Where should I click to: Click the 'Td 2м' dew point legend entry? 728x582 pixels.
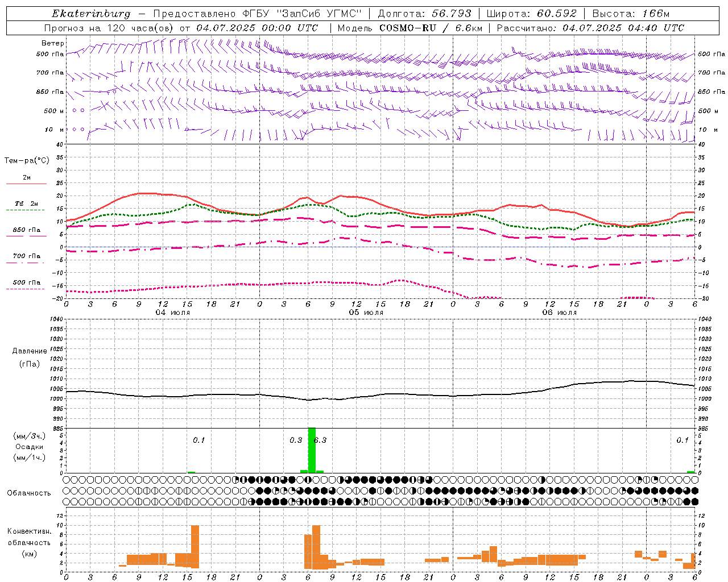pos(27,203)
